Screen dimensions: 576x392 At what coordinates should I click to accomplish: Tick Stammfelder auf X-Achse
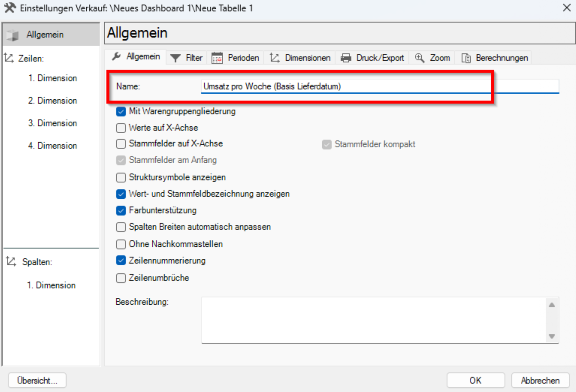(121, 144)
